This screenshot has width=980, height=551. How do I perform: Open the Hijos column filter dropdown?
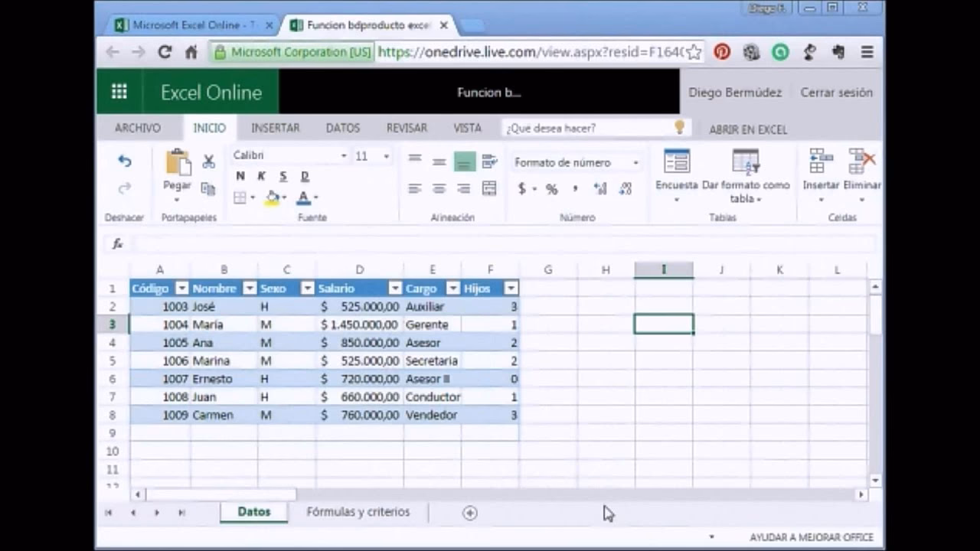511,289
